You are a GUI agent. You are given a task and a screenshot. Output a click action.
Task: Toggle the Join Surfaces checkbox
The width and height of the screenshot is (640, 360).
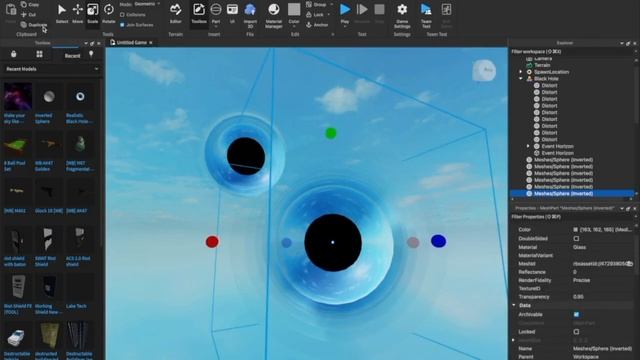(122, 25)
